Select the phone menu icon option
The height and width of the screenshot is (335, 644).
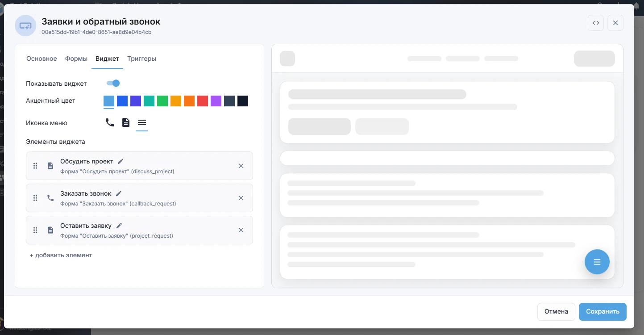coord(110,122)
